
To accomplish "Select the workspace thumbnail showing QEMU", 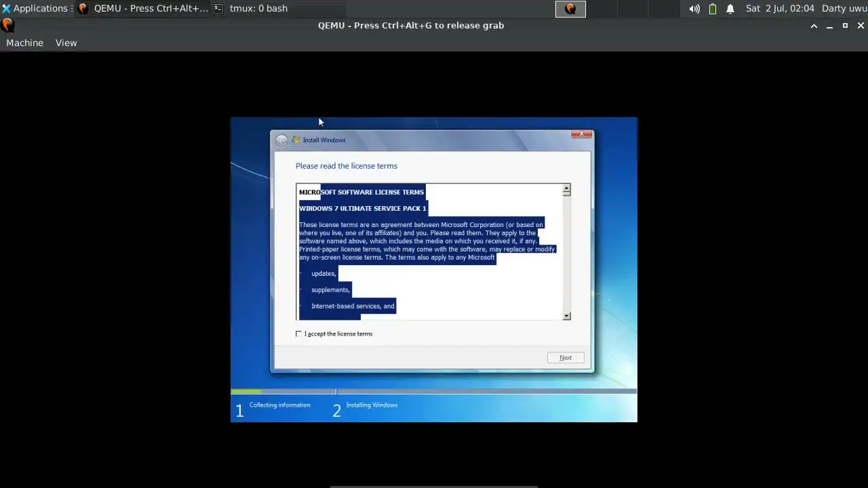I will coord(570,8).
